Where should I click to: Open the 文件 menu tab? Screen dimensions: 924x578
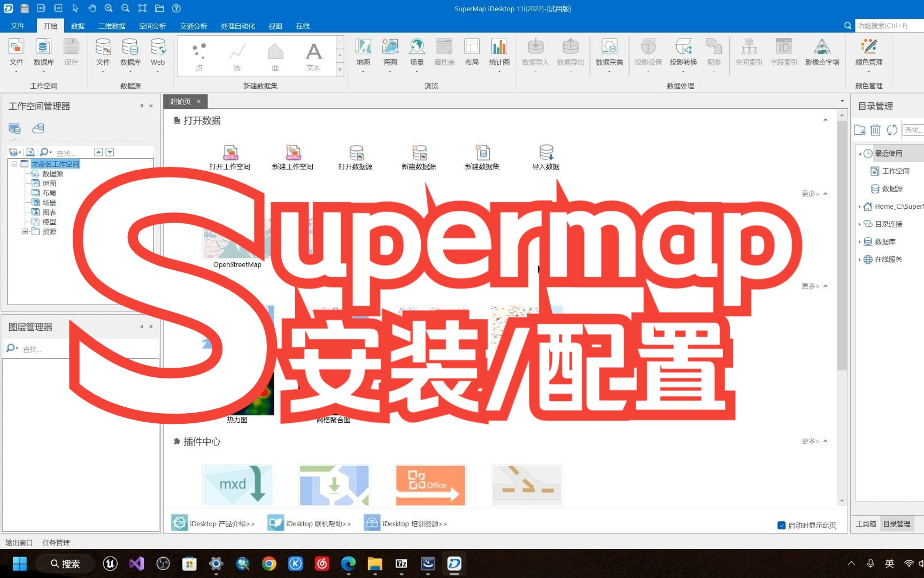click(x=18, y=26)
